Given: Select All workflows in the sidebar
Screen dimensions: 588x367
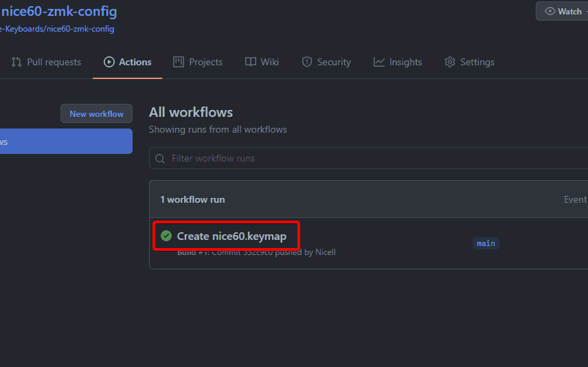Looking at the screenshot, I should [x=66, y=142].
